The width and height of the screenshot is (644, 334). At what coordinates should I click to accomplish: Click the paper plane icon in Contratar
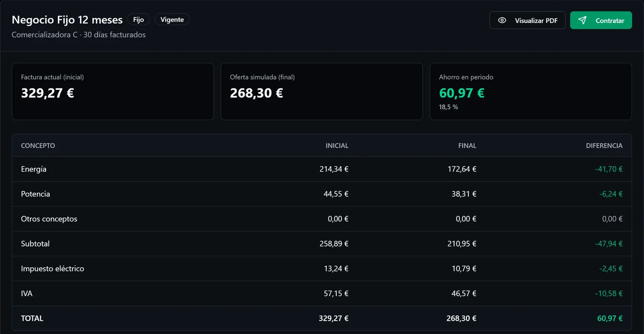click(x=582, y=20)
